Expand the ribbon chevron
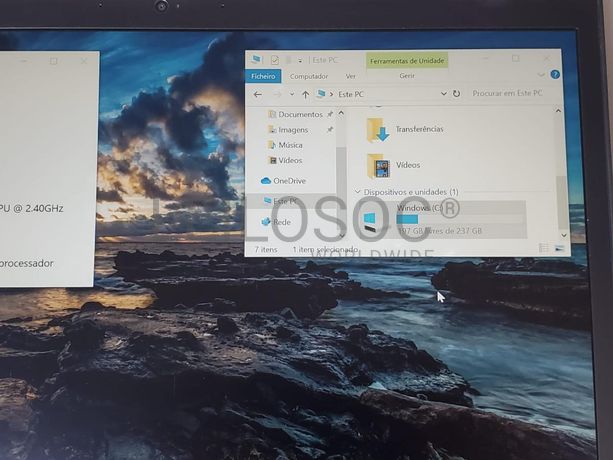This screenshot has width=613, height=460. point(541,75)
